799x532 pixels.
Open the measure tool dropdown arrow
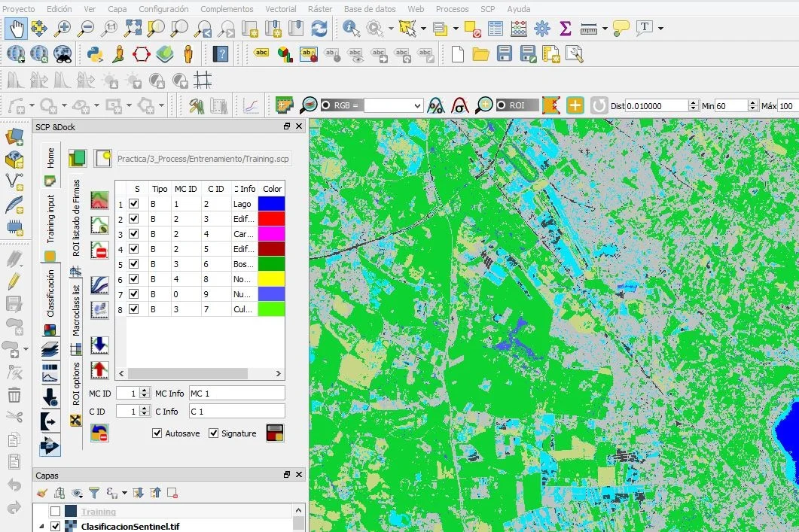[605, 29]
